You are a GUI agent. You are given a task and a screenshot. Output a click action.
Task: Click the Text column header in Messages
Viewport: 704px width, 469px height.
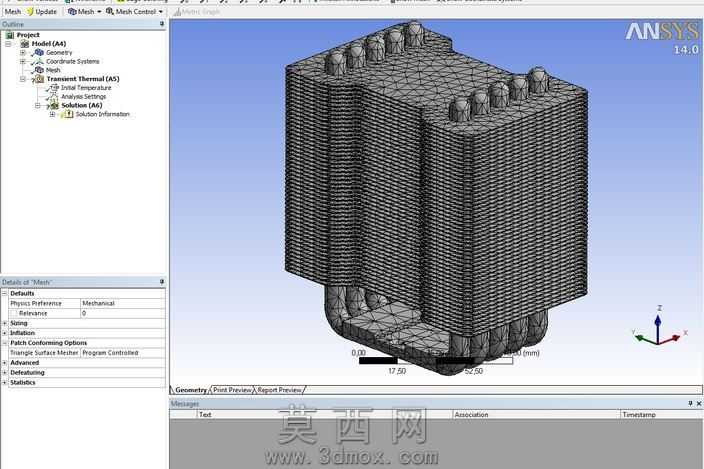pyautogui.click(x=325, y=415)
